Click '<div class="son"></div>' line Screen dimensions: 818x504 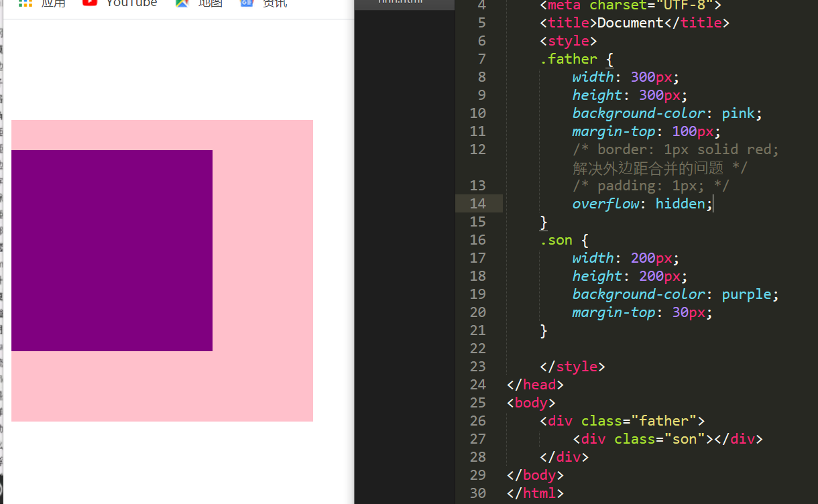click(668, 439)
